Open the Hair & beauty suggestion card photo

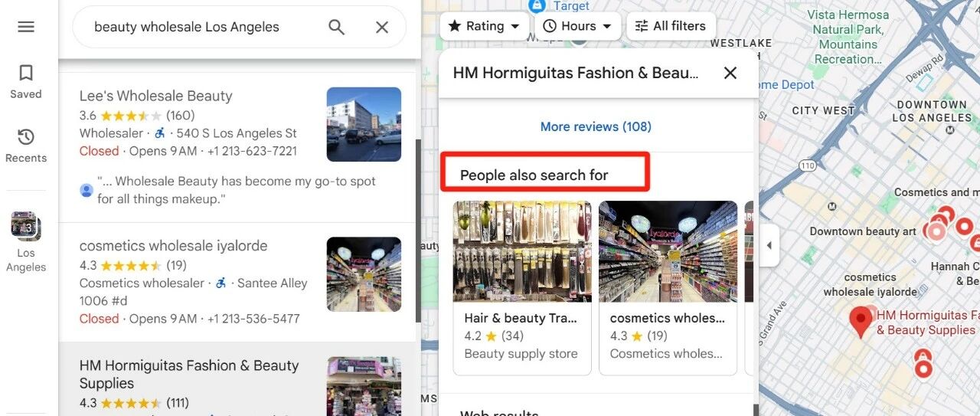522,251
